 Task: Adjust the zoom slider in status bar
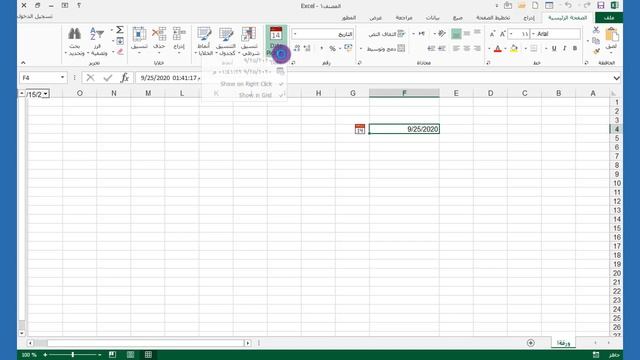[73, 355]
